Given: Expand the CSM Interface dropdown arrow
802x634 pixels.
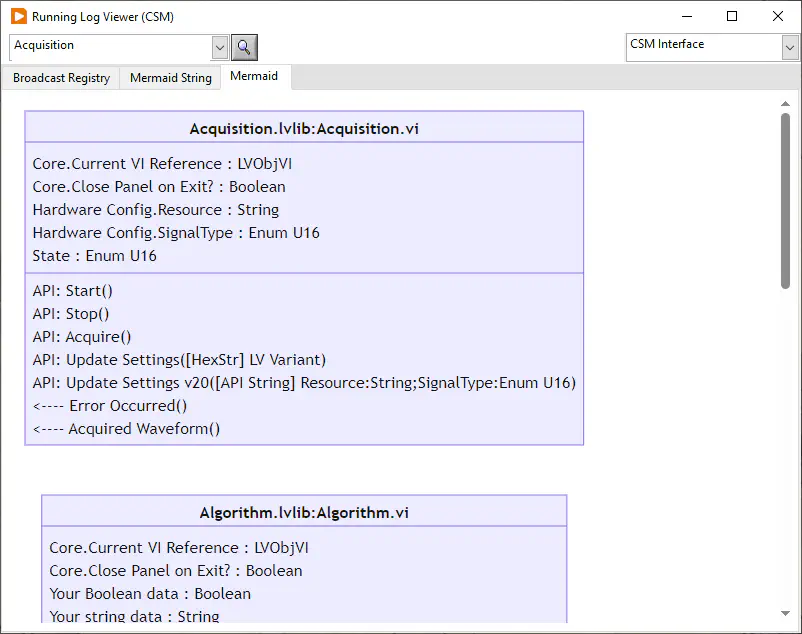Looking at the screenshot, I should pyautogui.click(x=790, y=47).
